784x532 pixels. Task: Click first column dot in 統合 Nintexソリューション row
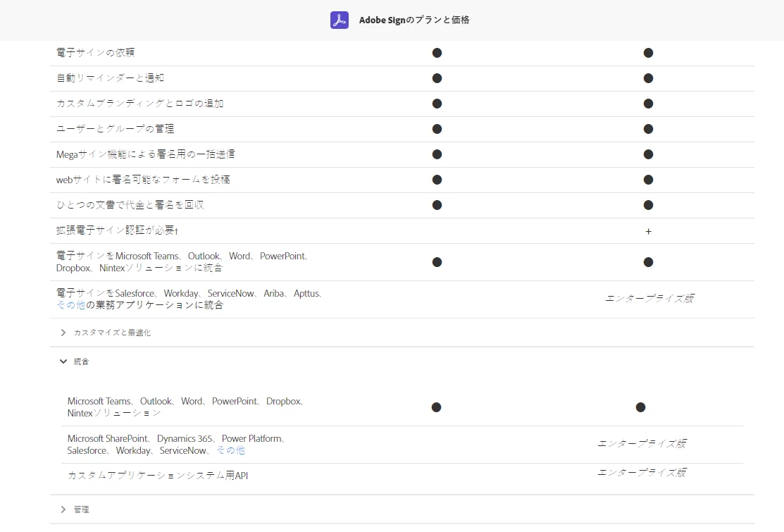pos(437,407)
